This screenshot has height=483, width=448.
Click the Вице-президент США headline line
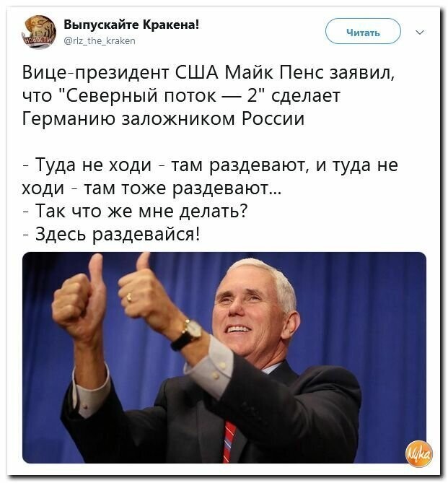pyautogui.click(x=208, y=74)
